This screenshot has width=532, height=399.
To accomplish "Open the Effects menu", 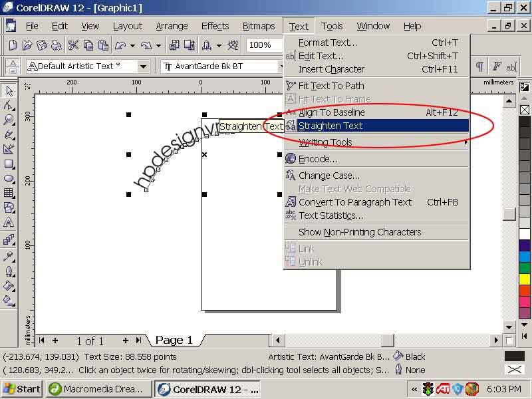I will coord(215,26).
